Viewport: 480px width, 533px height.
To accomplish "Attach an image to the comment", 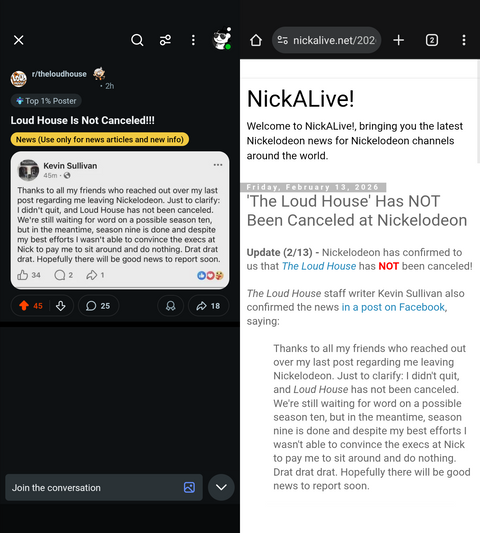I will pos(189,487).
